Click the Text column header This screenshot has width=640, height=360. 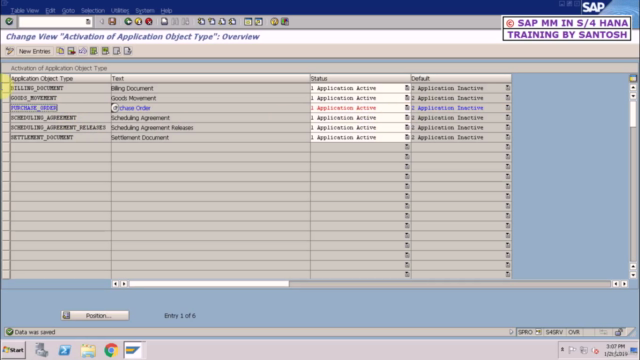coord(210,78)
